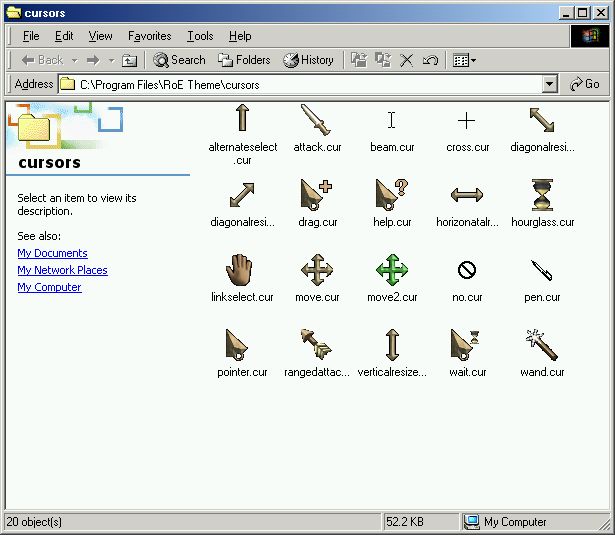Open the Tools menu

pyautogui.click(x=200, y=36)
